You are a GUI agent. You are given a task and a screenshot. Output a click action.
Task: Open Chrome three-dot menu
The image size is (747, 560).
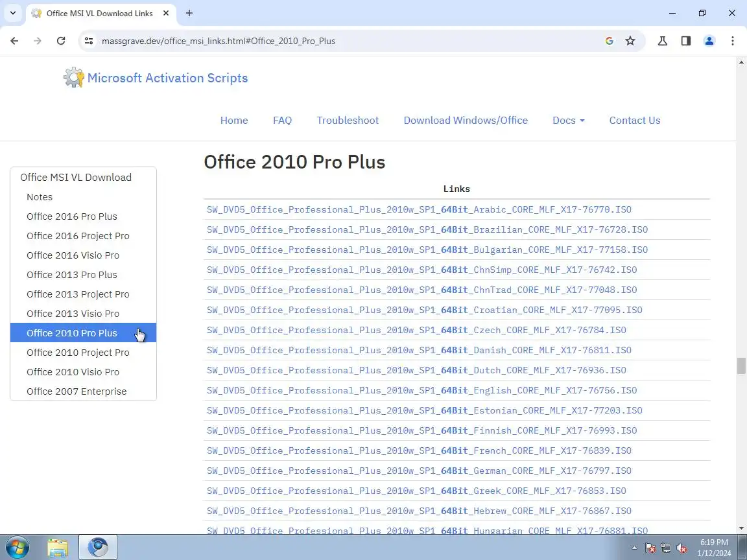pos(732,41)
